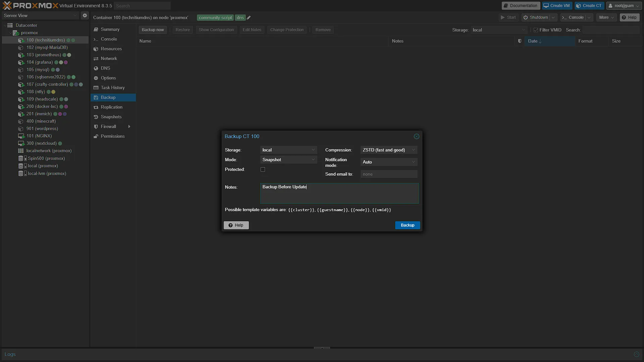
Task: Open the Resources tab
Action: pos(113,49)
